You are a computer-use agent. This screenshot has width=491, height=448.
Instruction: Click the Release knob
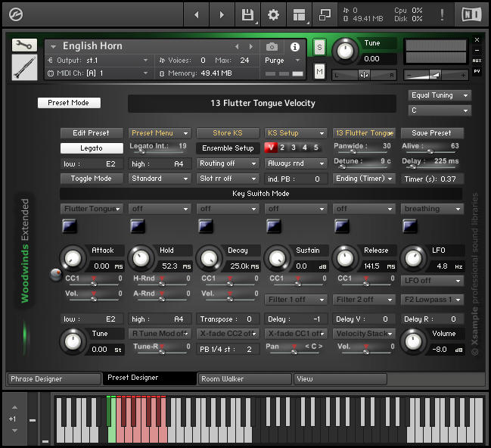(345, 259)
